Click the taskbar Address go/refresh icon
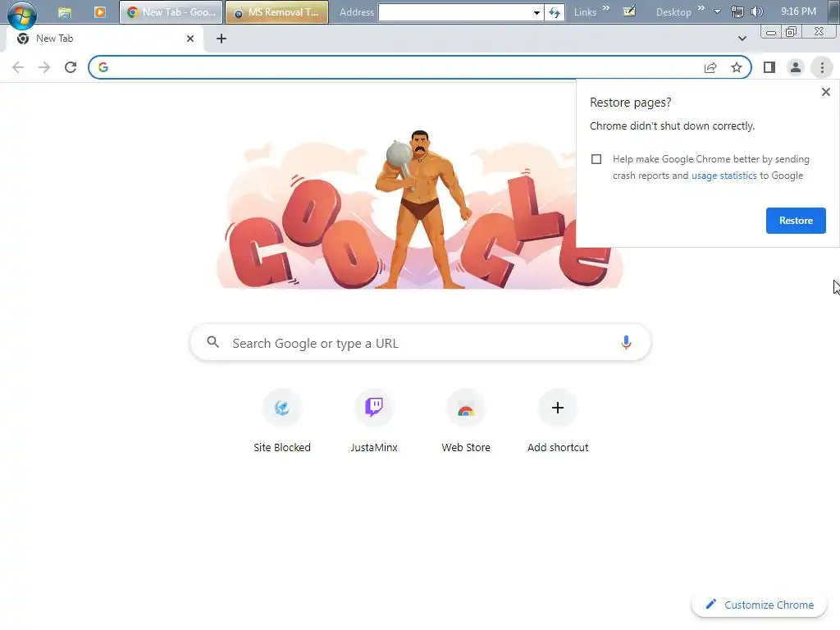Viewport: 840px width, 630px height. tap(555, 12)
